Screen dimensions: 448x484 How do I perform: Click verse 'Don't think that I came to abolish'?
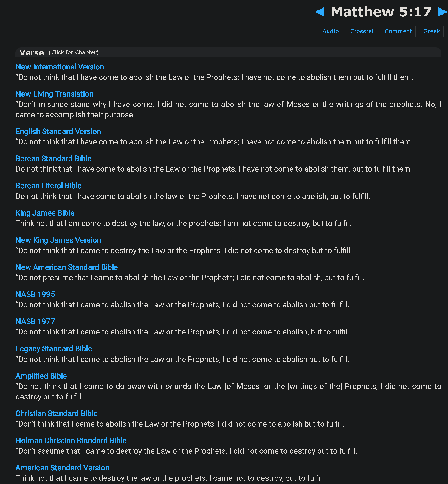coord(180,424)
